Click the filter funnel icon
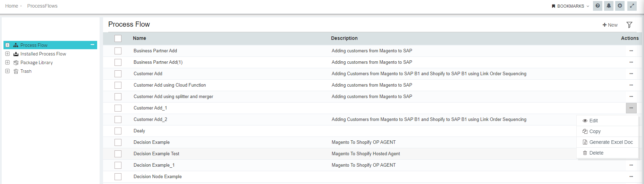The width and height of the screenshot is (644, 184). click(629, 25)
